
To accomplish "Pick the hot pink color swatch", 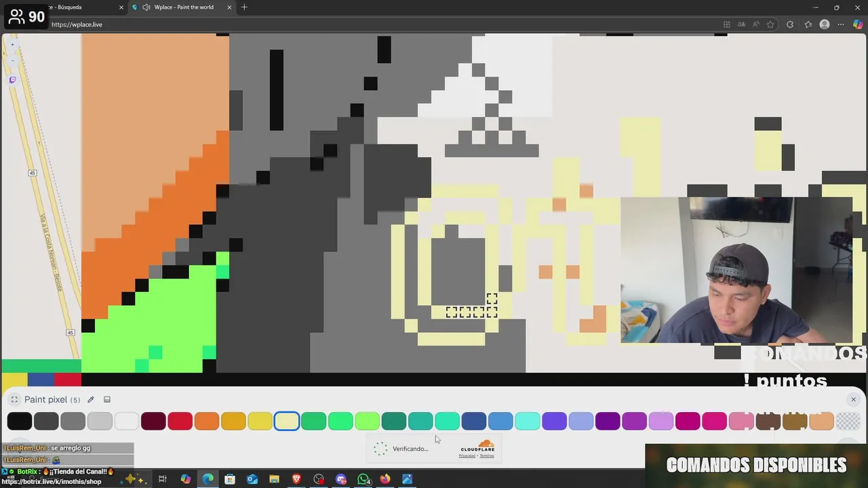I will click(x=714, y=421).
